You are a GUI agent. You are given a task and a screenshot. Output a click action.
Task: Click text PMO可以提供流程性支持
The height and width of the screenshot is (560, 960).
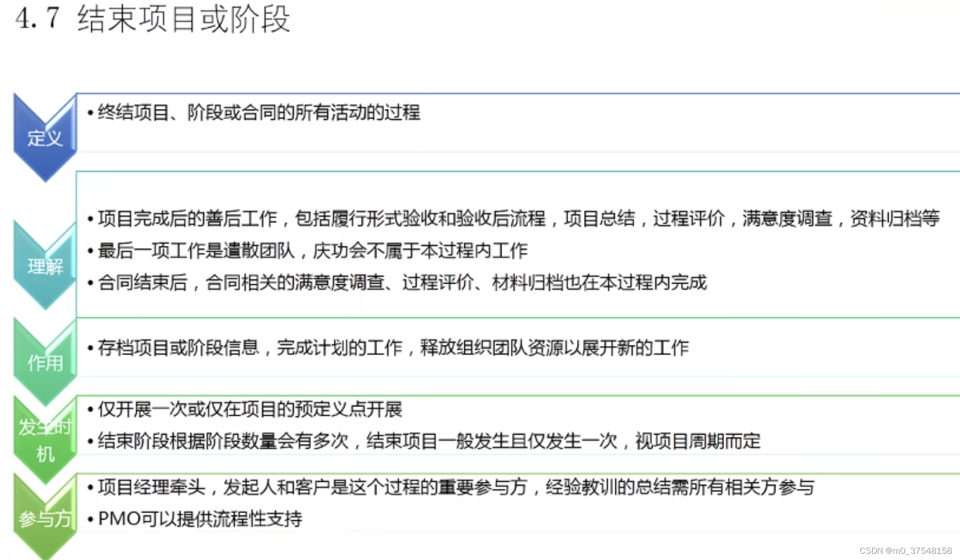pyautogui.click(x=200, y=519)
